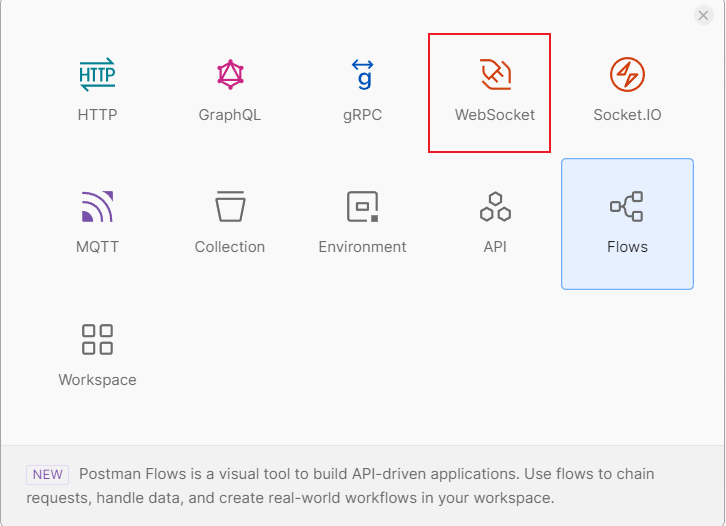This screenshot has height=526, width=726.
Task: Click the NEW badge in footer
Action: (x=48, y=475)
